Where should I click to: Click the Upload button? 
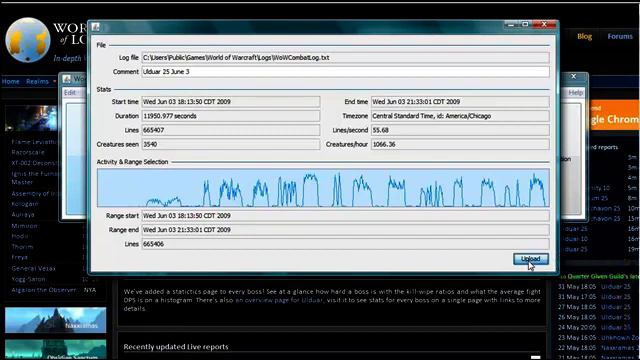531,259
